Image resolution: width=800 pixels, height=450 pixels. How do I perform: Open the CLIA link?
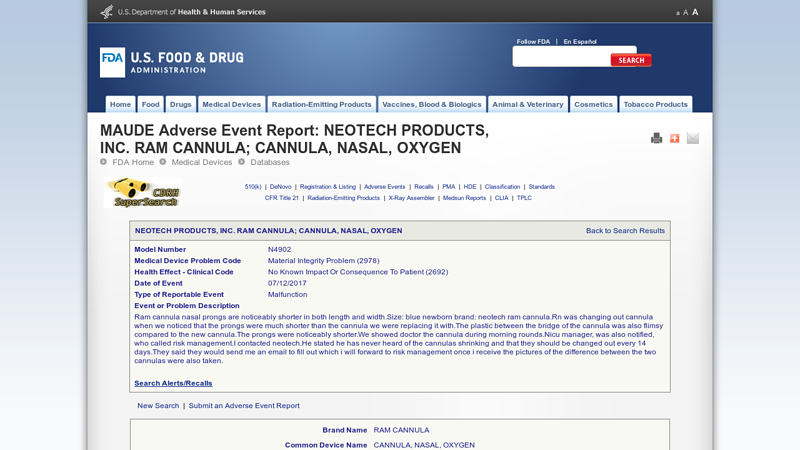pos(502,198)
